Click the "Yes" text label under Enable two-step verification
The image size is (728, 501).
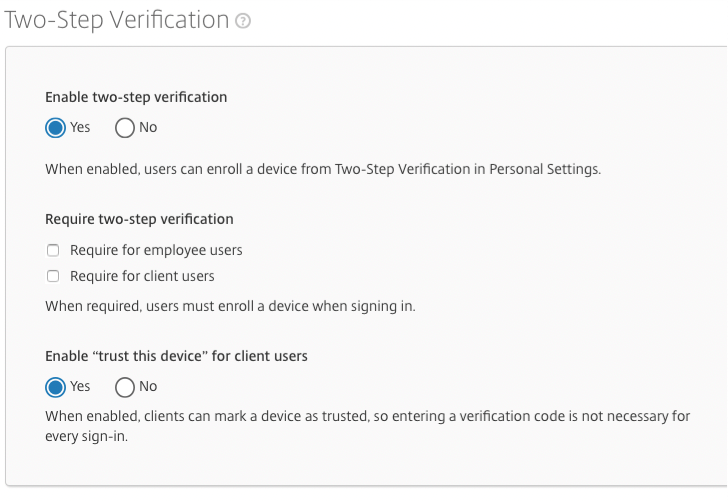[80, 127]
